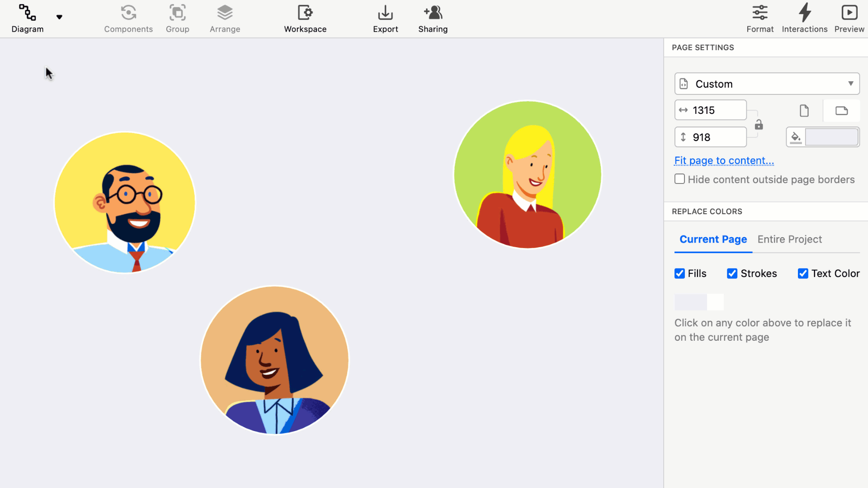Open the Diagram tool dropdown arrow
Image resolution: width=868 pixels, height=488 pixels.
pos(59,17)
